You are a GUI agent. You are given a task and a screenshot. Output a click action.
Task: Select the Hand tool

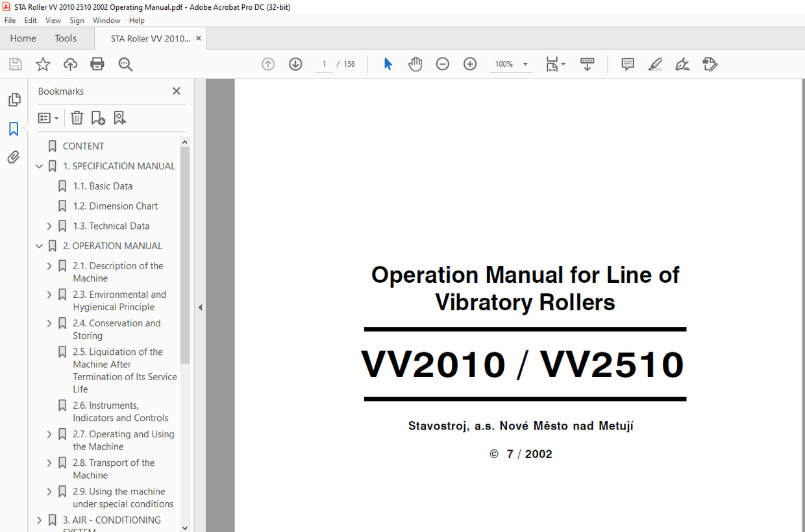point(415,64)
